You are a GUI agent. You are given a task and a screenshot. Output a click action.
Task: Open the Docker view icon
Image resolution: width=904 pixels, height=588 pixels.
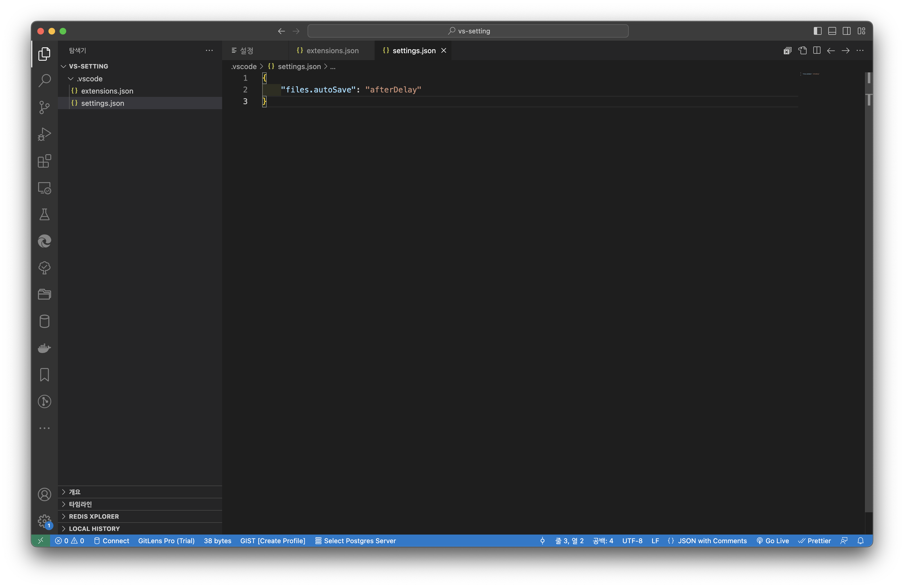click(45, 348)
